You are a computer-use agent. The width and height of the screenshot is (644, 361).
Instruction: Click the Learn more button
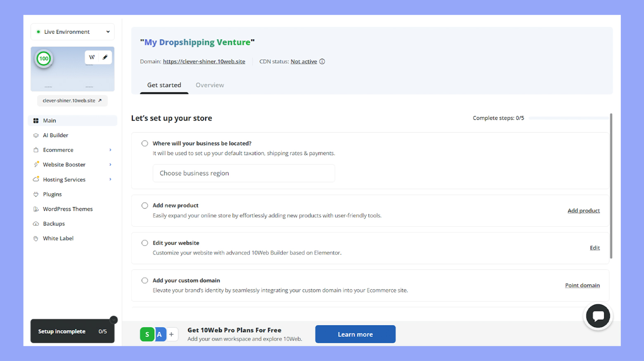[x=355, y=334]
